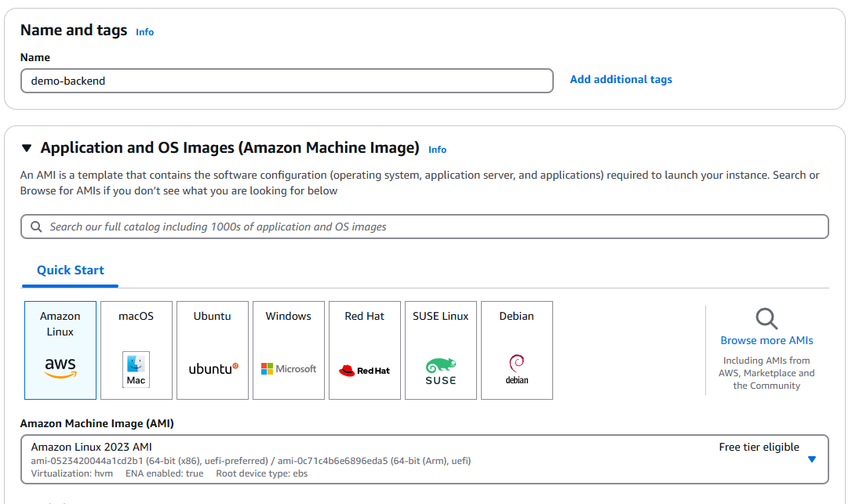Select the Amazon Linux quick start card

click(60, 350)
